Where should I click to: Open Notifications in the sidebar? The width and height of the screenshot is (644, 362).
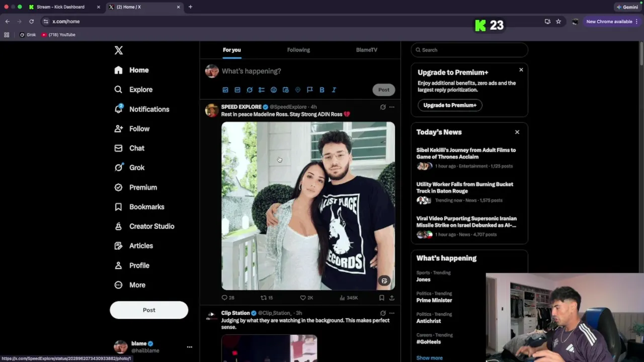[142, 109]
